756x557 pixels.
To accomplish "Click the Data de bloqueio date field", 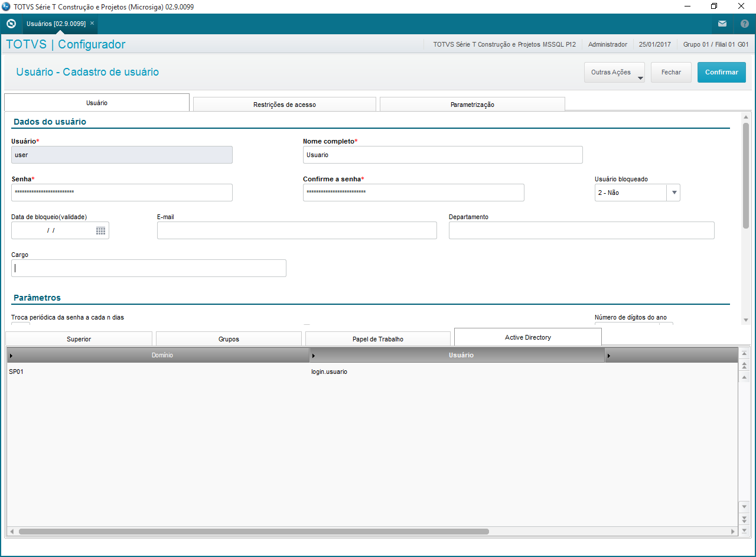I will pos(60,230).
